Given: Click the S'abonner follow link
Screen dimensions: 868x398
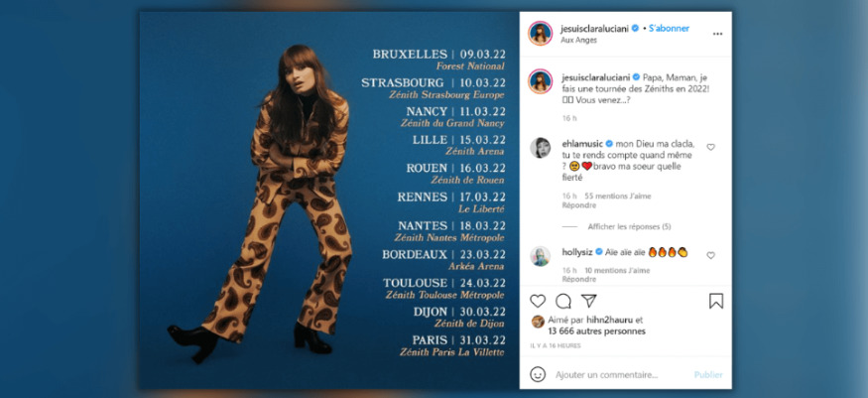Looking at the screenshot, I should click(x=670, y=28).
